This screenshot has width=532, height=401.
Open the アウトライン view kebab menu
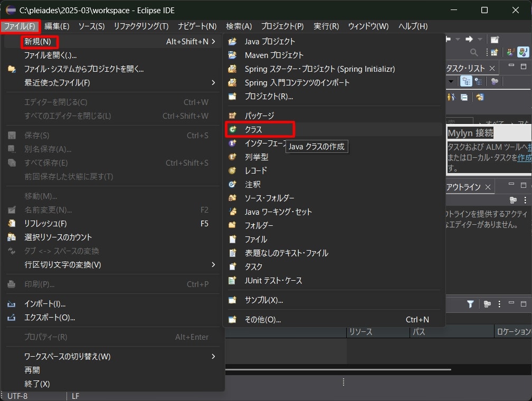click(x=525, y=200)
